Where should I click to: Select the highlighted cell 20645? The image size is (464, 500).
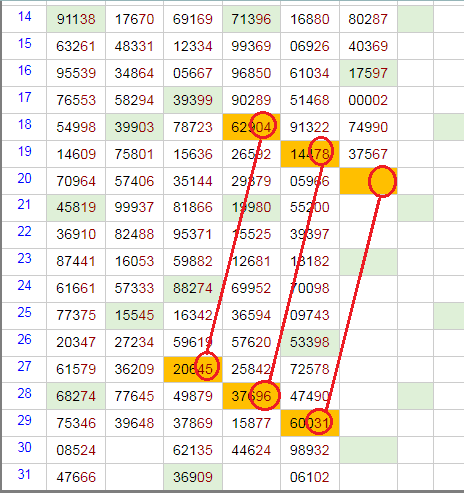pyautogui.click(x=193, y=369)
